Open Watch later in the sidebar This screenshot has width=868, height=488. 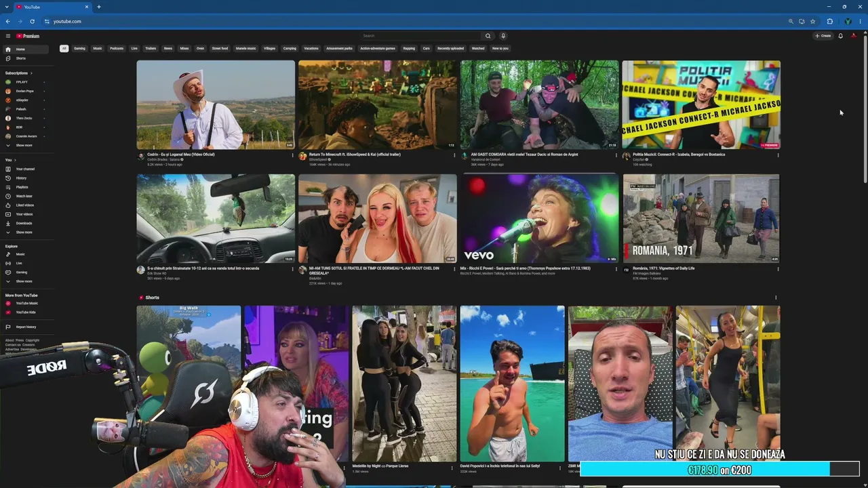click(26, 196)
